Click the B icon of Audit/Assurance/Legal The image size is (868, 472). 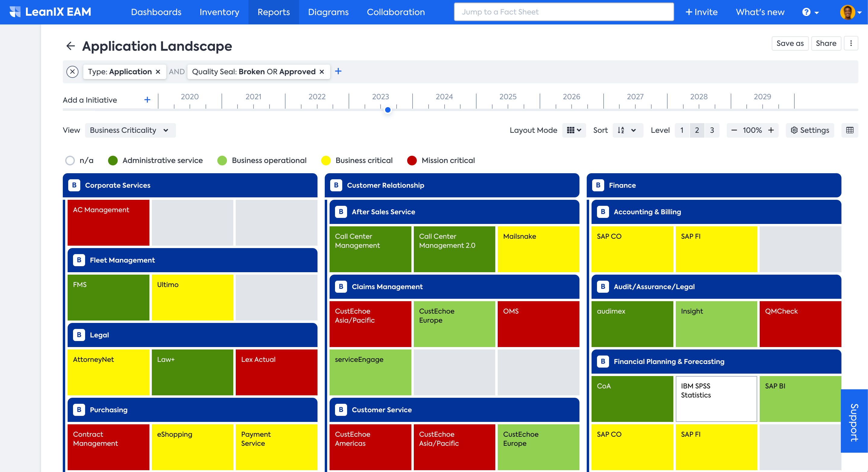coord(603,287)
